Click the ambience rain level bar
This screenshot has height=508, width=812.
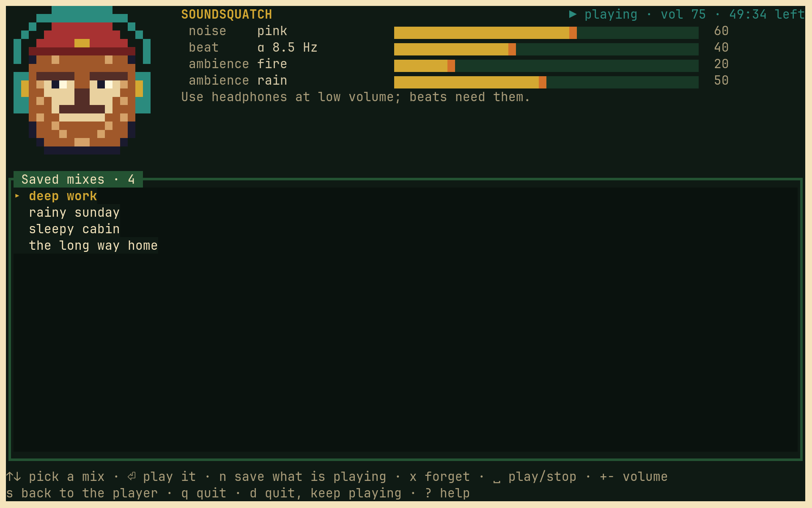(x=546, y=82)
